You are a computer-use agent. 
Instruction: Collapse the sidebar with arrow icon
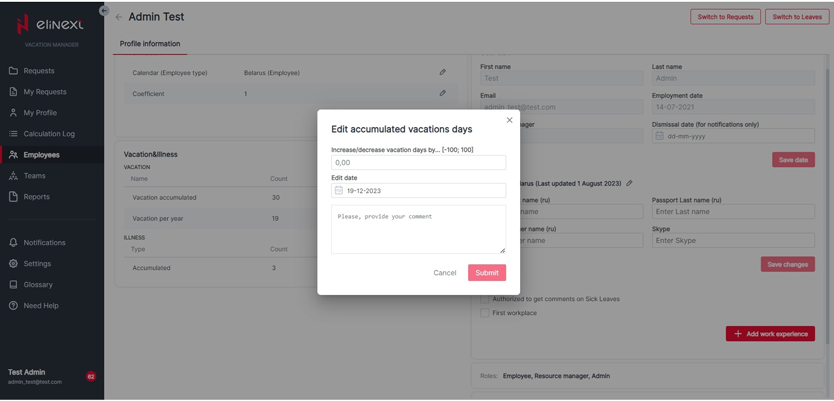pos(104,11)
